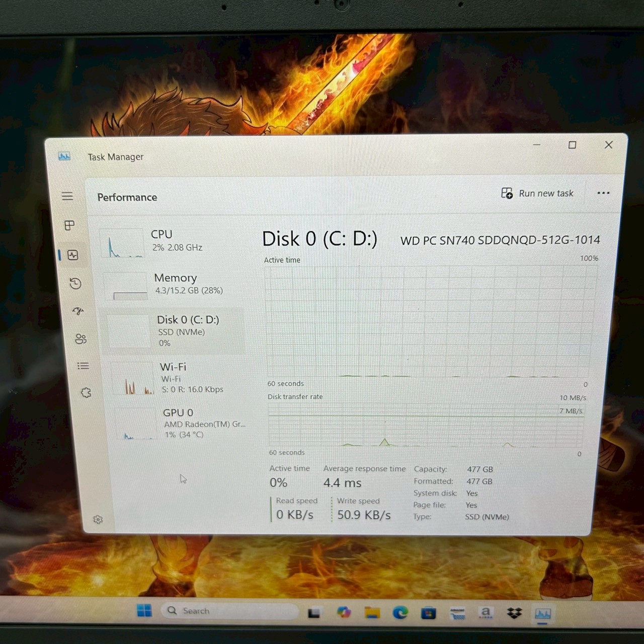Select the CPU performance entry
The width and height of the screenshot is (644, 644).
[x=171, y=243]
